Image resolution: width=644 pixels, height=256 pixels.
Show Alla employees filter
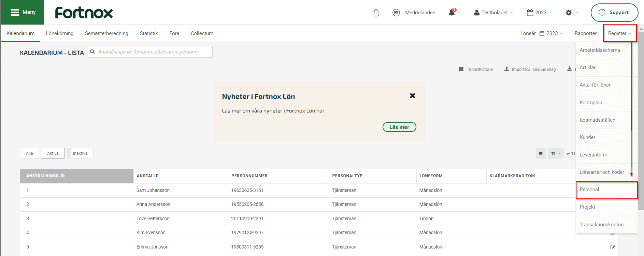tap(29, 153)
